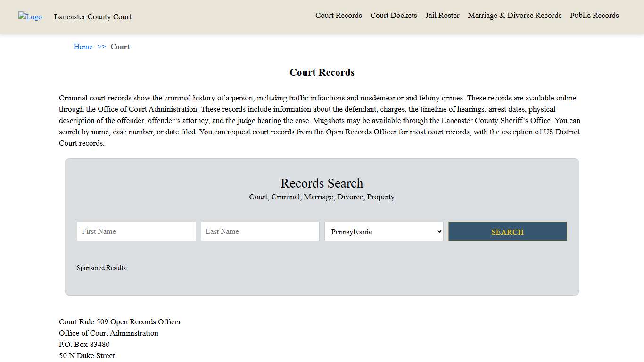Navigate to the Jail Roster page
The width and height of the screenshot is (644, 362).
(442, 16)
